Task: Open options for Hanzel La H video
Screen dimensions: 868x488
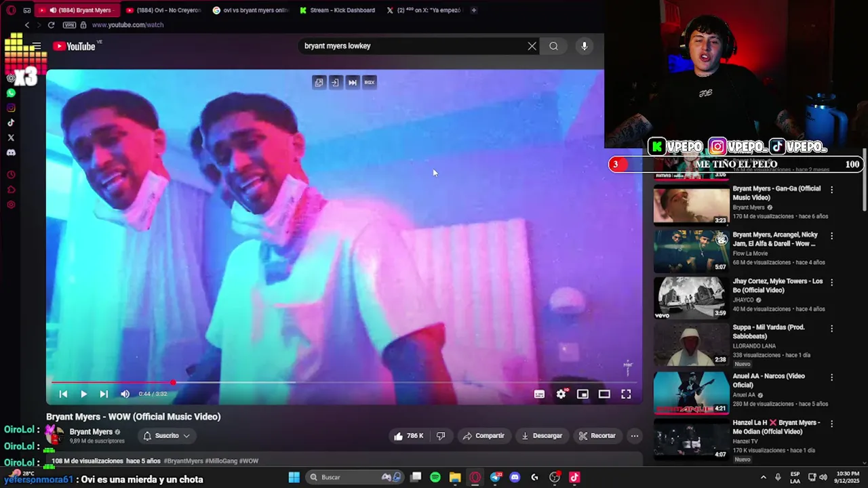Action: point(831,424)
